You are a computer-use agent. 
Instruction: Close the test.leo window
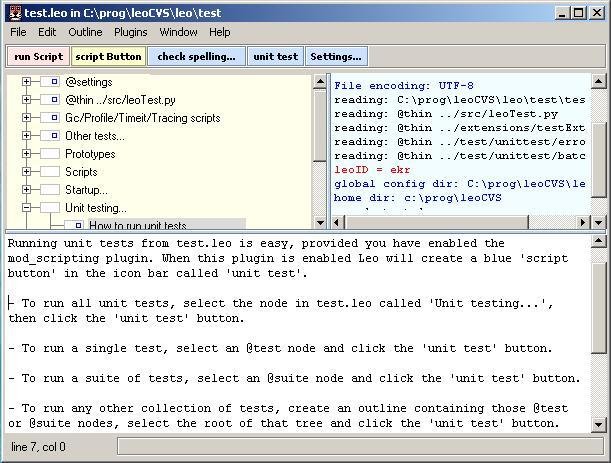click(597, 13)
